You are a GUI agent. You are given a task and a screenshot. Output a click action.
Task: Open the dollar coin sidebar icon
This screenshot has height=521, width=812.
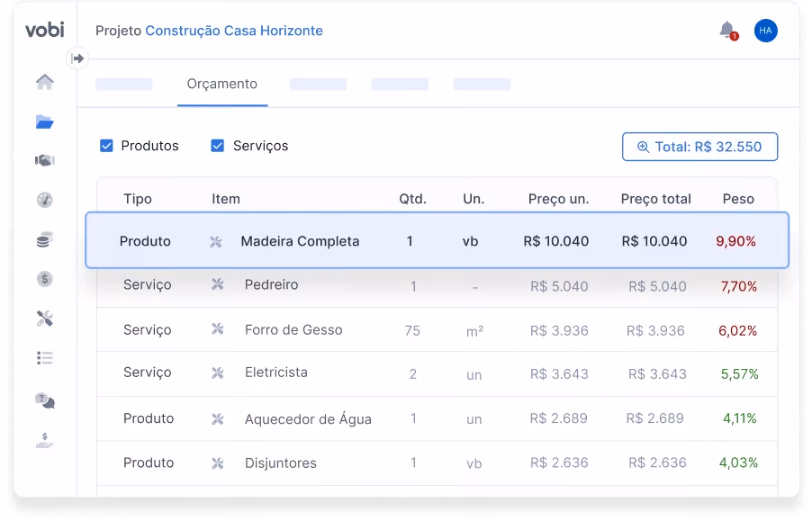point(45,279)
